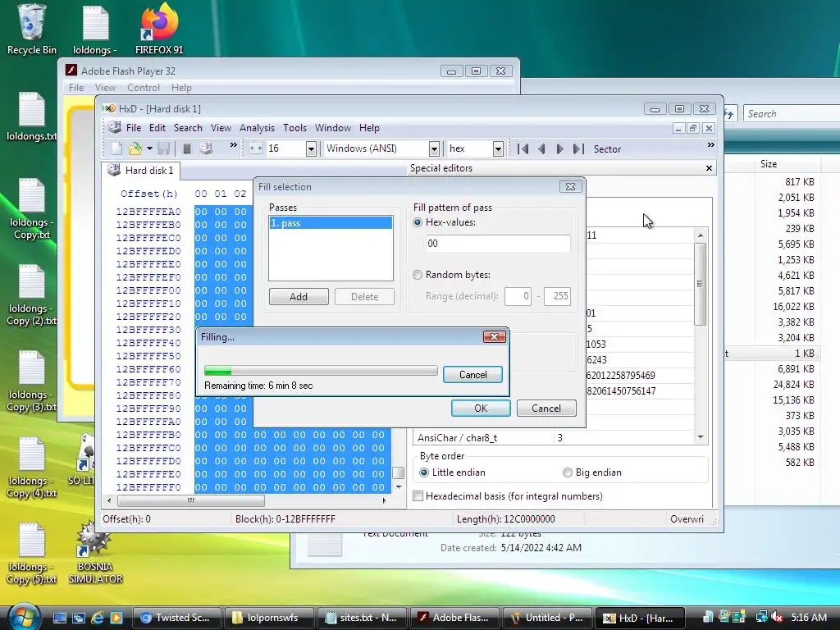The width and height of the screenshot is (840, 630).
Task: Switch to Twisted Sc... taskbar button
Action: (x=176, y=618)
